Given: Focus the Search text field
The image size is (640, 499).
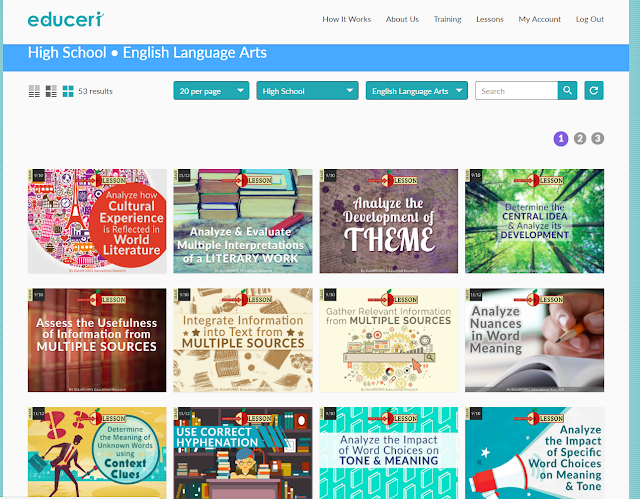Looking at the screenshot, I should coord(516,91).
